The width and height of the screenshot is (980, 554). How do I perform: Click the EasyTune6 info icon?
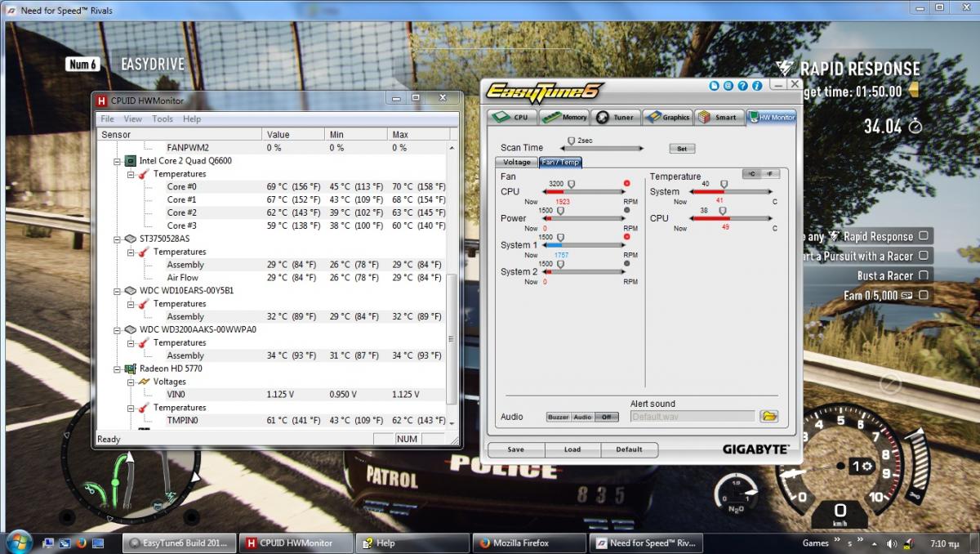tap(757, 85)
